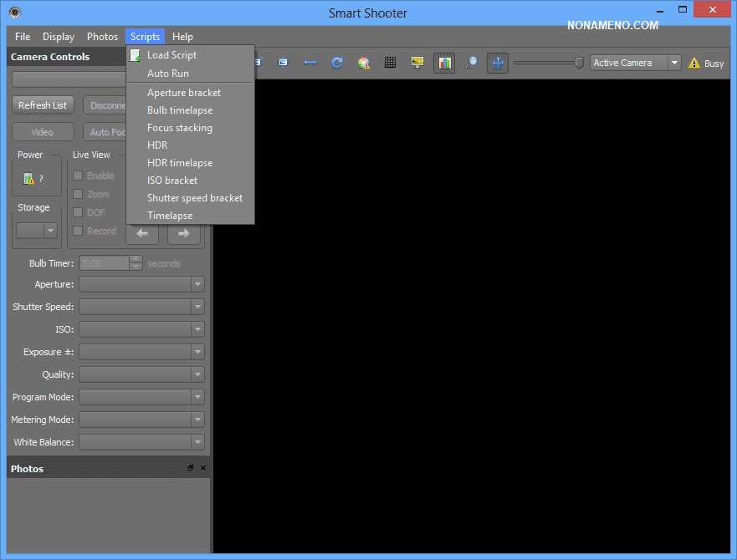
Task: Select HDR timelapse script entry
Action: tap(180, 163)
